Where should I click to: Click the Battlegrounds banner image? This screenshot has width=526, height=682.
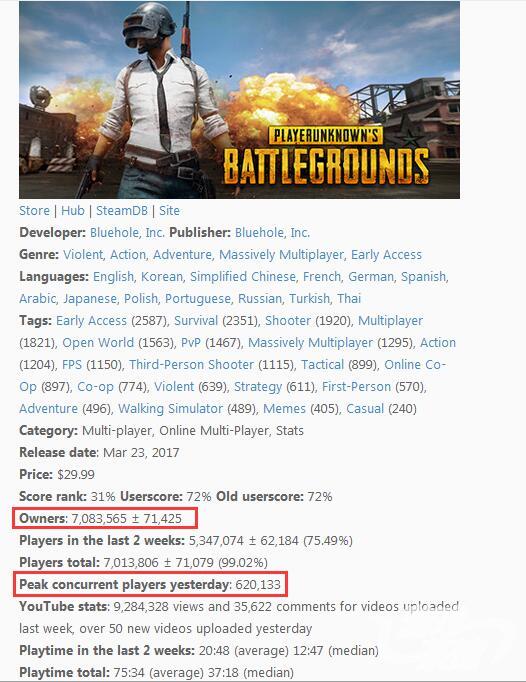click(x=239, y=100)
